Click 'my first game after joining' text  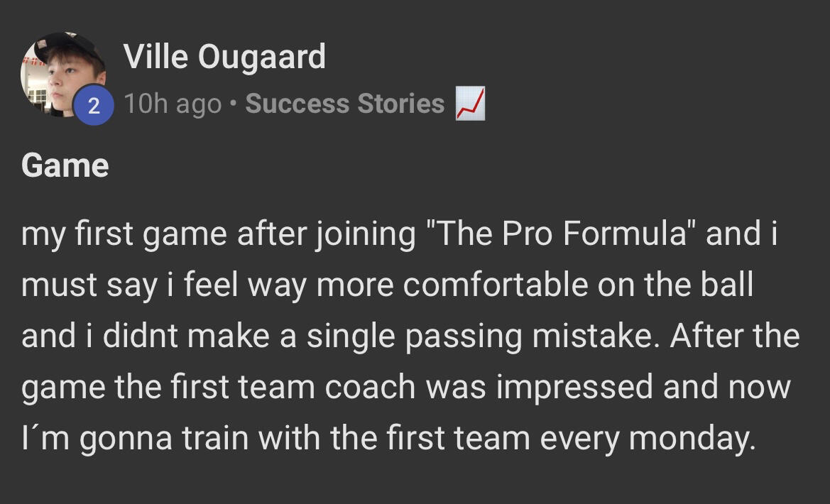click(x=218, y=234)
